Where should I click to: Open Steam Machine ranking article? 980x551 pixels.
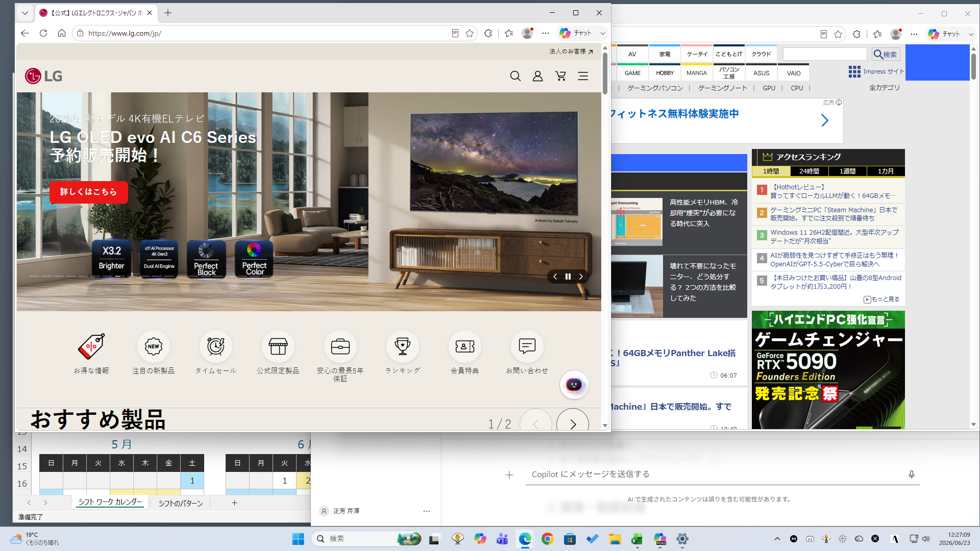pyautogui.click(x=834, y=214)
